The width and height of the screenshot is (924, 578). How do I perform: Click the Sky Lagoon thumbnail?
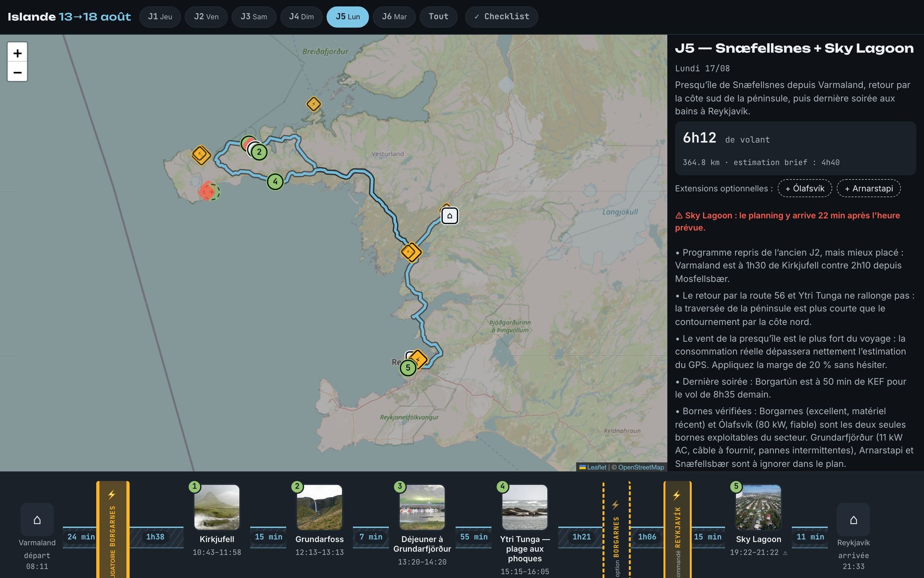(758, 507)
